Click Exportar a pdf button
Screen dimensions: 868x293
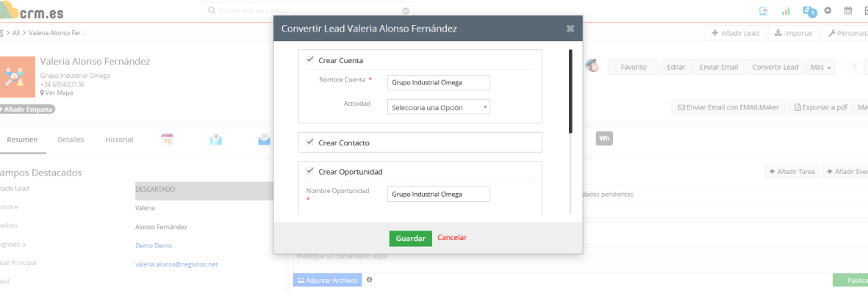[820, 107]
